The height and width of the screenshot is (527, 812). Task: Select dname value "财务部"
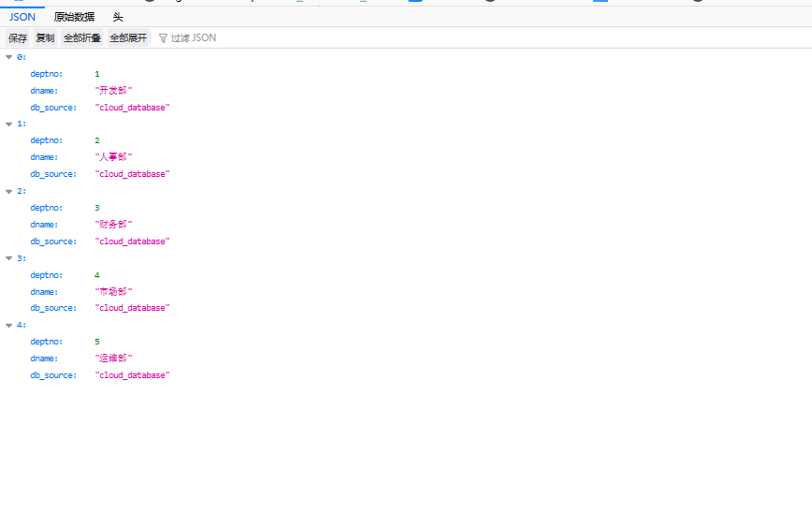[x=113, y=224]
